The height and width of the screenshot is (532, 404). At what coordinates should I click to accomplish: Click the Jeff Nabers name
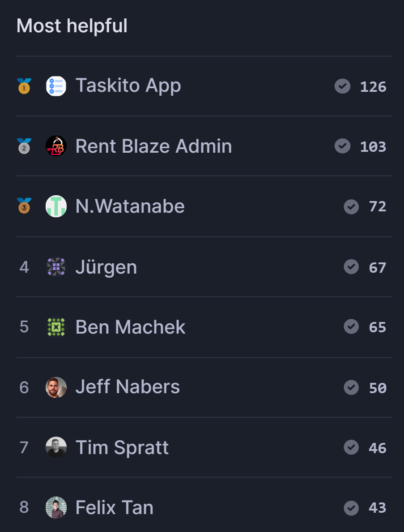pos(128,387)
